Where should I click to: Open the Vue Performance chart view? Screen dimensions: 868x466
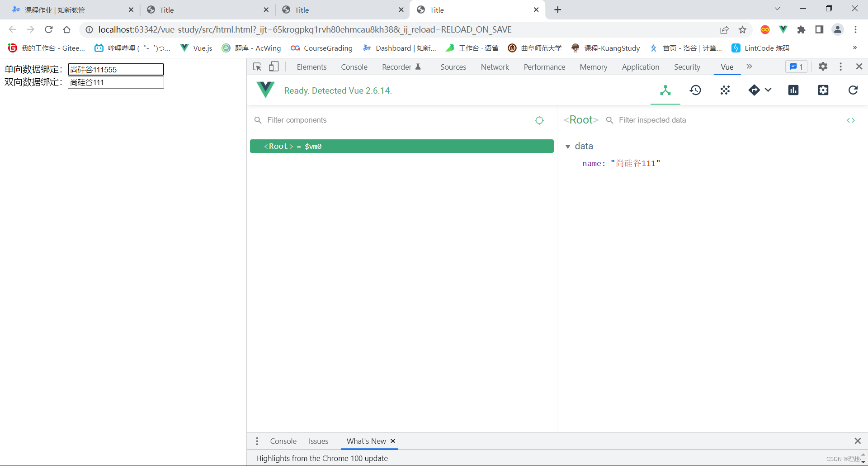[793, 90]
